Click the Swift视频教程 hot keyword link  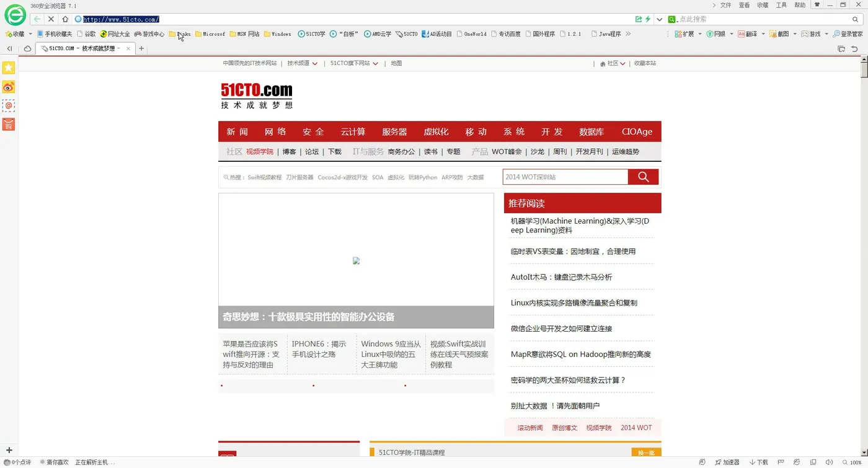264,177
